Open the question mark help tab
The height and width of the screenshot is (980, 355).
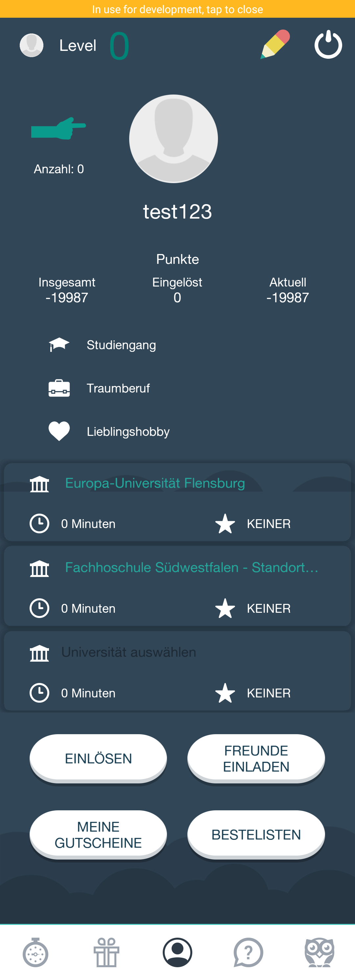point(248,952)
